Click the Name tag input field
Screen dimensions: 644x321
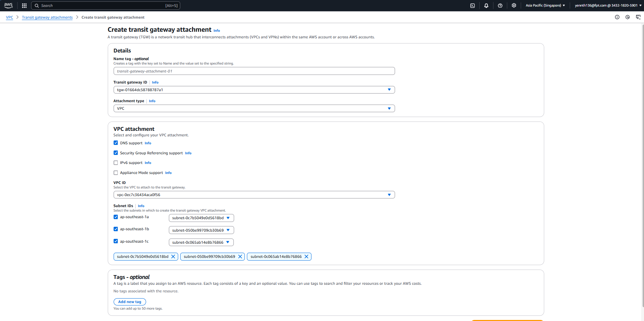coord(254,71)
